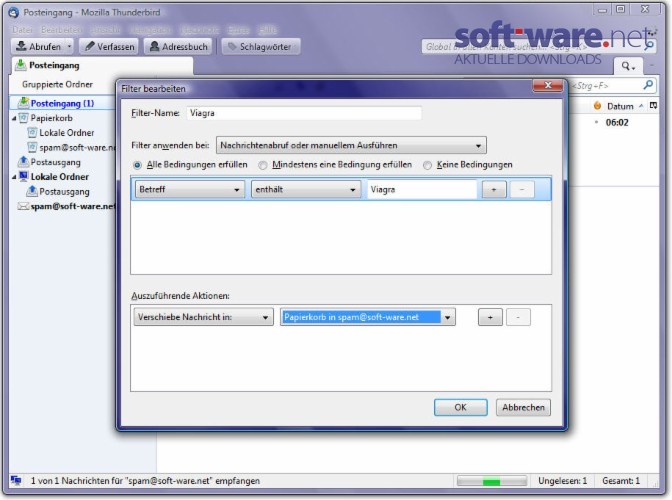Screen dimensions: 672x500
Task: Click the Abrufen download-tray icon
Action: 21,46
